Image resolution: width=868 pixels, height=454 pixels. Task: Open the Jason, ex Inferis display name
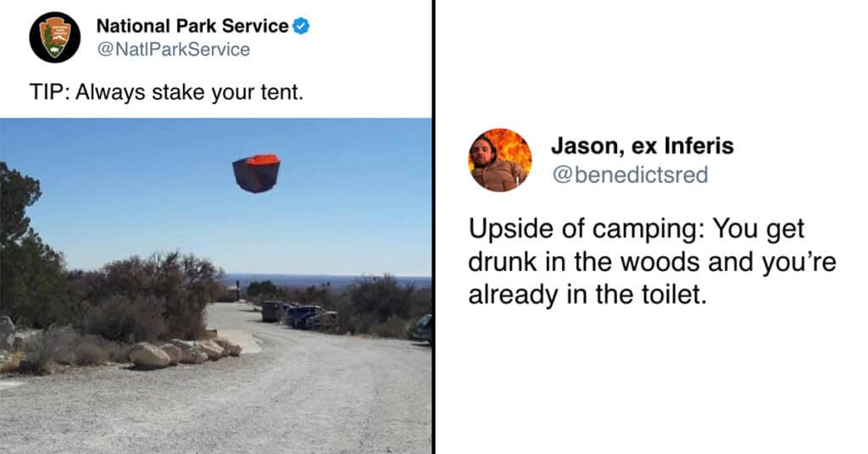point(643,146)
